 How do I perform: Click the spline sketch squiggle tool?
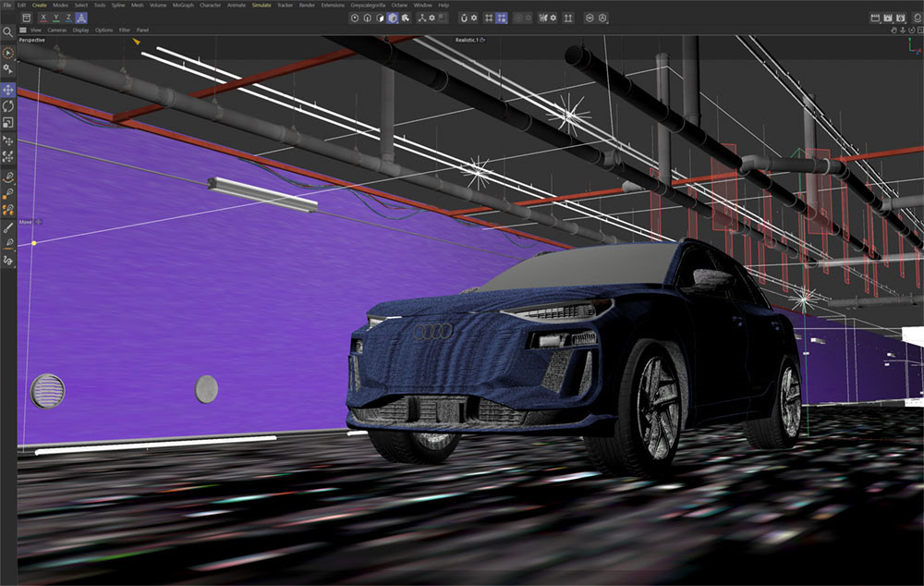point(7,261)
